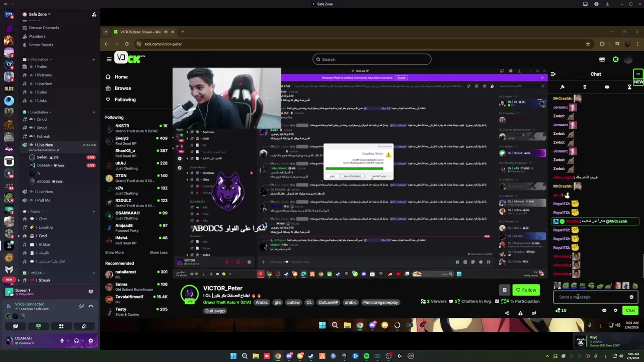Collapse the Information category
644x362 pixels.
click(x=39, y=60)
